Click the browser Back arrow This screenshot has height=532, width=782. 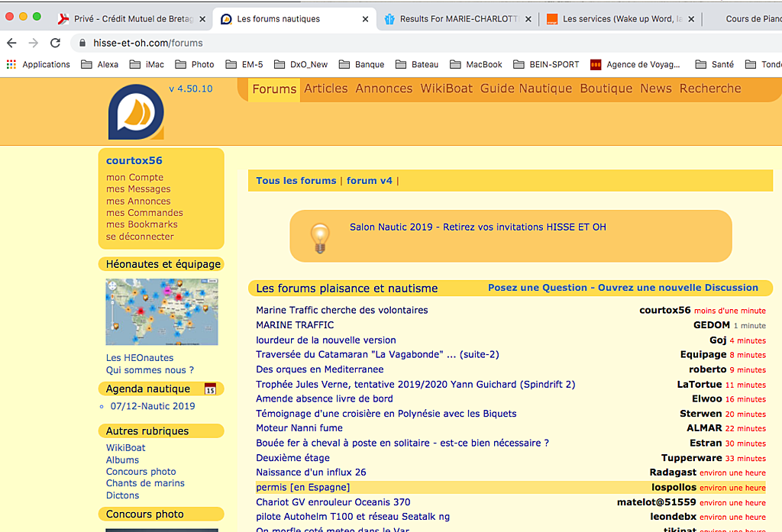12,43
